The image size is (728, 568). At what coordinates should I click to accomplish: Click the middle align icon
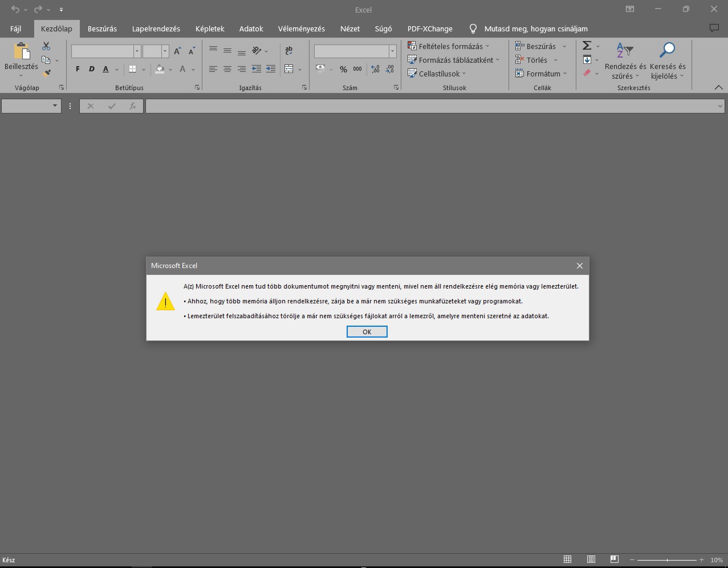pyautogui.click(x=227, y=51)
